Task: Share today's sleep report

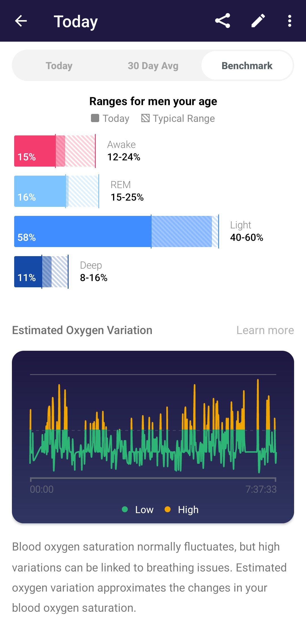Action: (222, 21)
